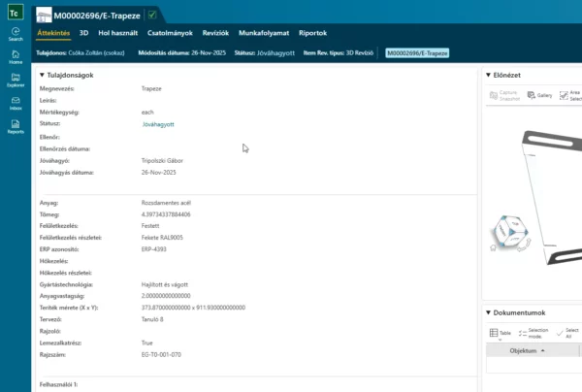Open Reports in the sidebar

tap(16, 126)
